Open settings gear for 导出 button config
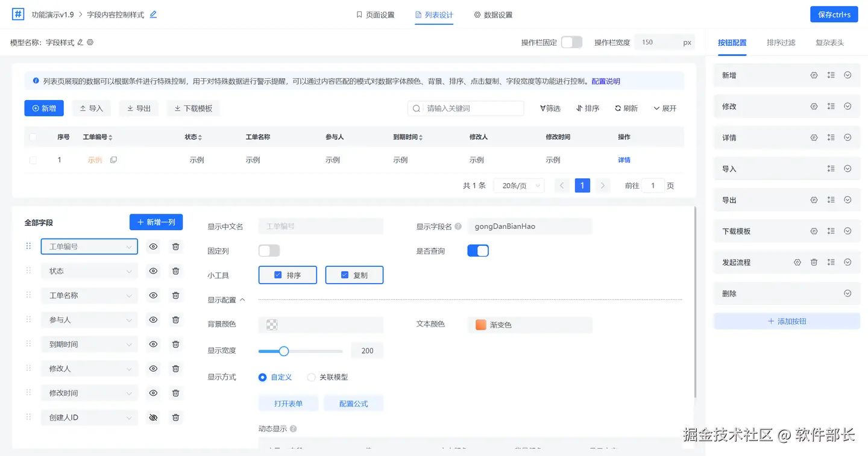The height and width of the screenshot is (456, 868). pyautogui.click(x=814, y=200)
